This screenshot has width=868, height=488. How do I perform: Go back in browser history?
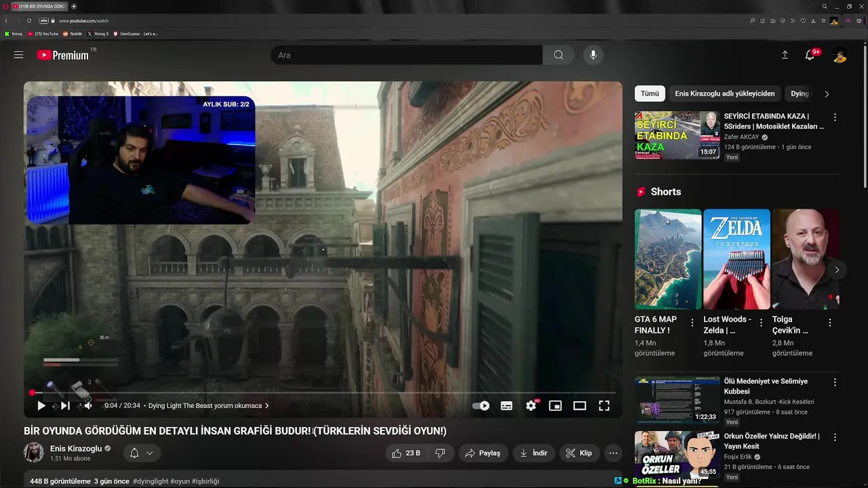6,21
